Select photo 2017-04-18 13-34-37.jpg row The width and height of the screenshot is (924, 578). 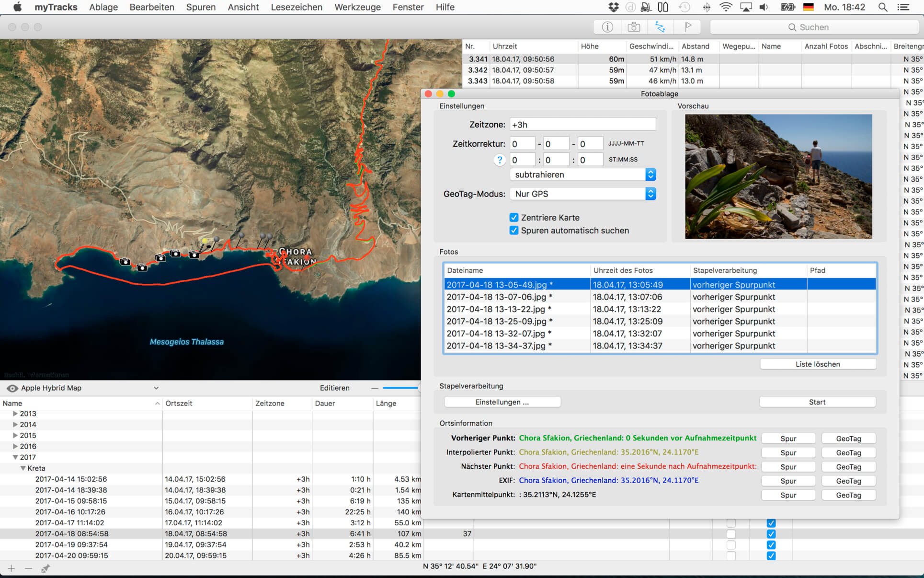click(660, 346)
